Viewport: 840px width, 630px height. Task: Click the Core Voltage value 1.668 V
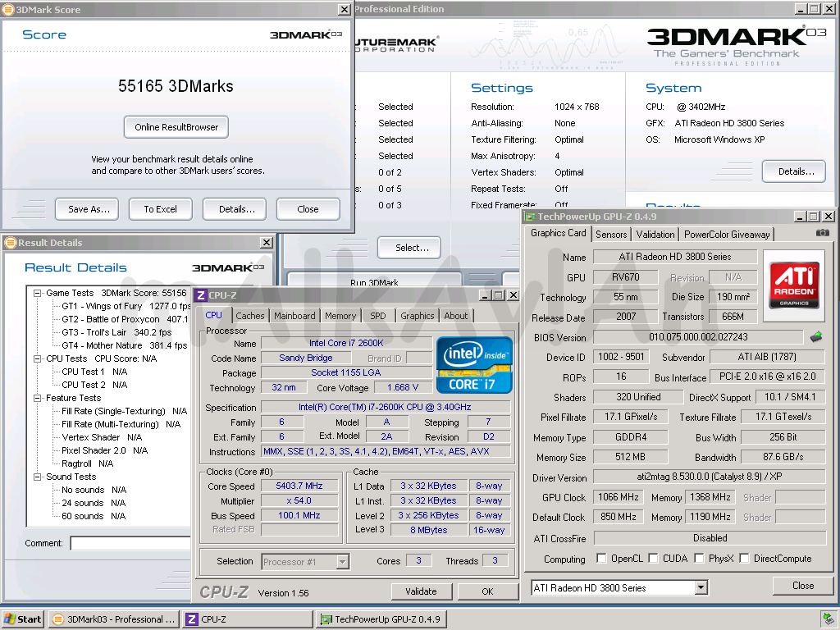pyautogui.click(x=402, y=387)
